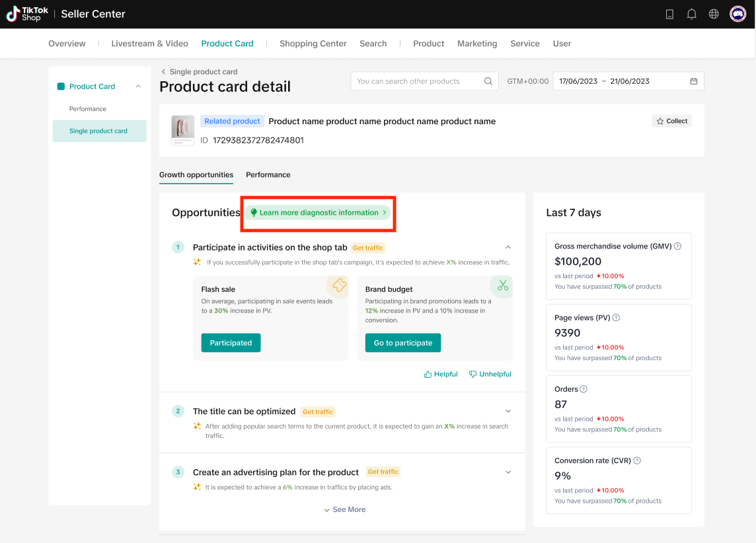Mark the opportunity as Helpful
The width and height of the screenshot is (756, 543).
(x=441, y=374)
